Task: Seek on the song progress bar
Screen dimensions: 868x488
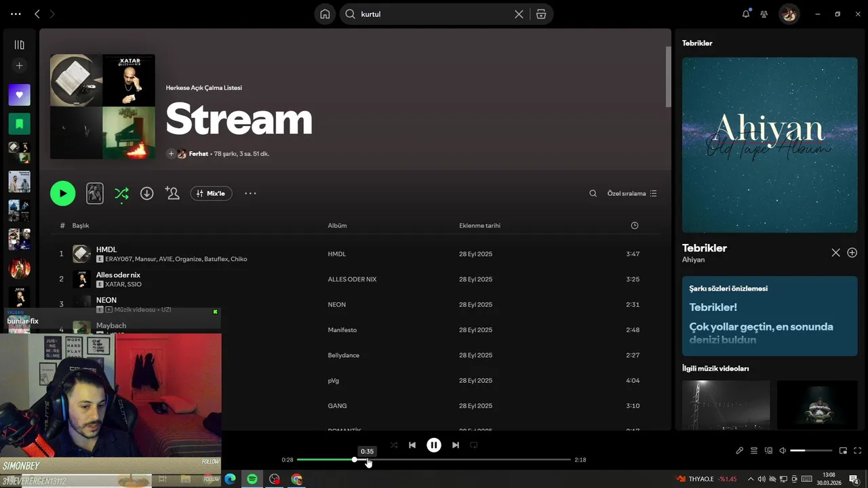Action: (434, 460)
